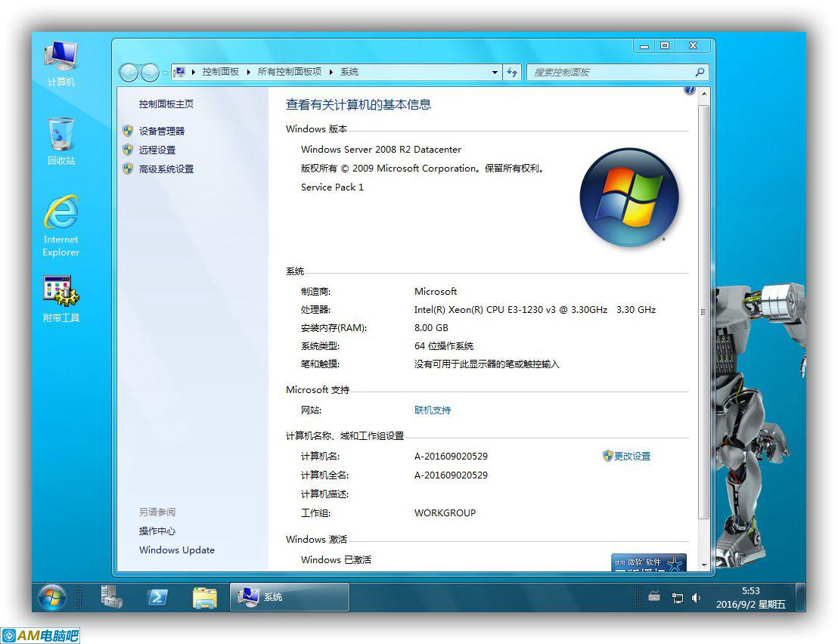Image resolution: width=838 pixels, height=644 pixels.
Task: Open Windows Update link
Action: 177,550
